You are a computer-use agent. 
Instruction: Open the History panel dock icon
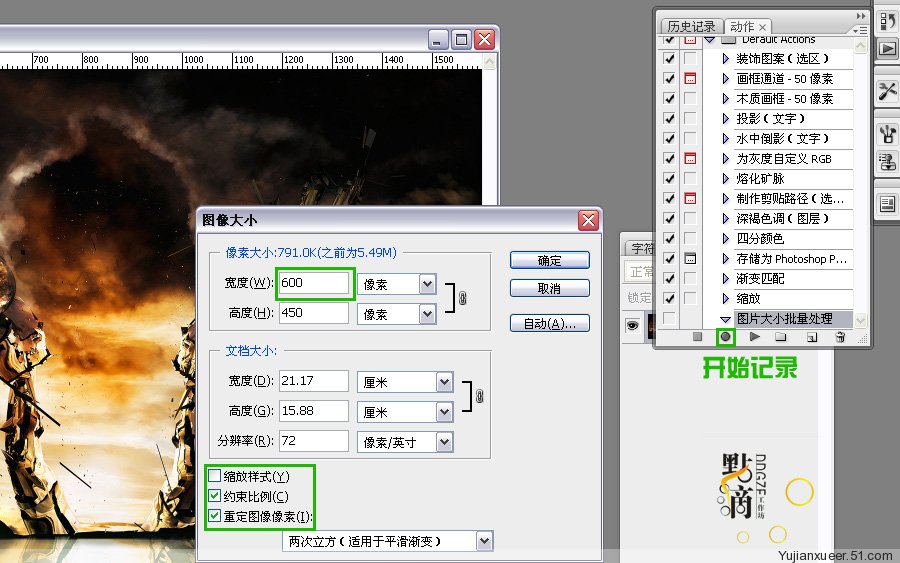point(887,22)
